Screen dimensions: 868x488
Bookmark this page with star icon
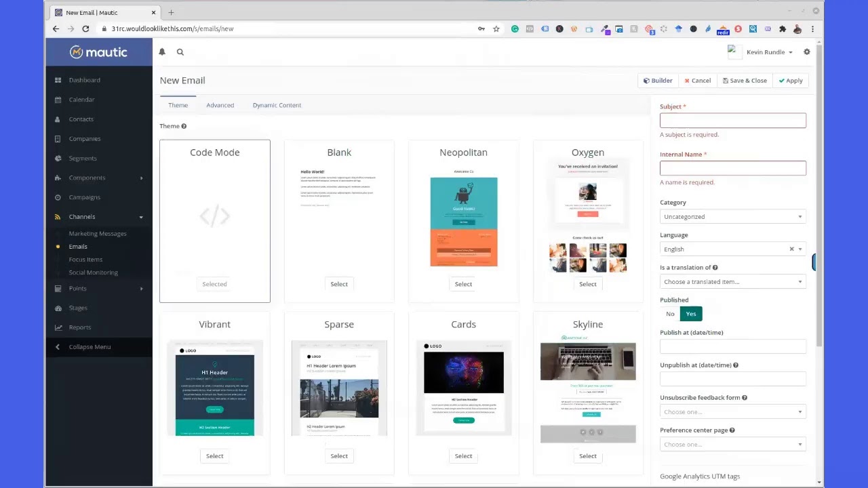pyautogui.click(x=496, y=28)
